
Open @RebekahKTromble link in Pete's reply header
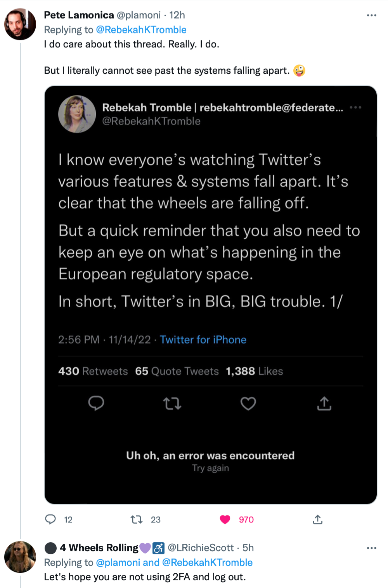141,30
